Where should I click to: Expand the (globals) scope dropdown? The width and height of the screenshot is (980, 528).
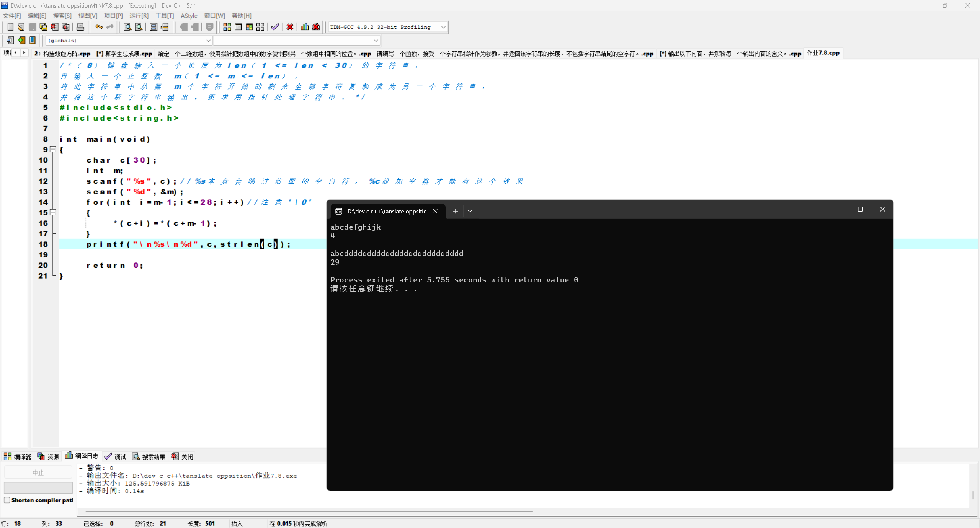[208, 41]
